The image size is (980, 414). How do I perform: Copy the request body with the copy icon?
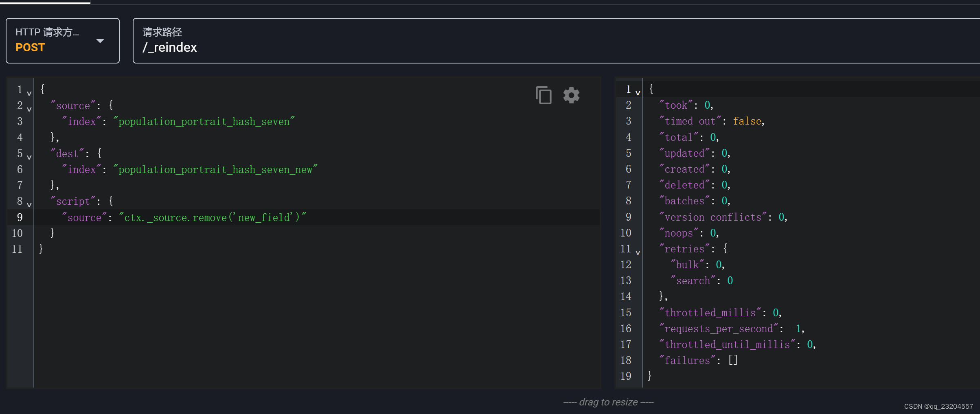coord(544,95)
